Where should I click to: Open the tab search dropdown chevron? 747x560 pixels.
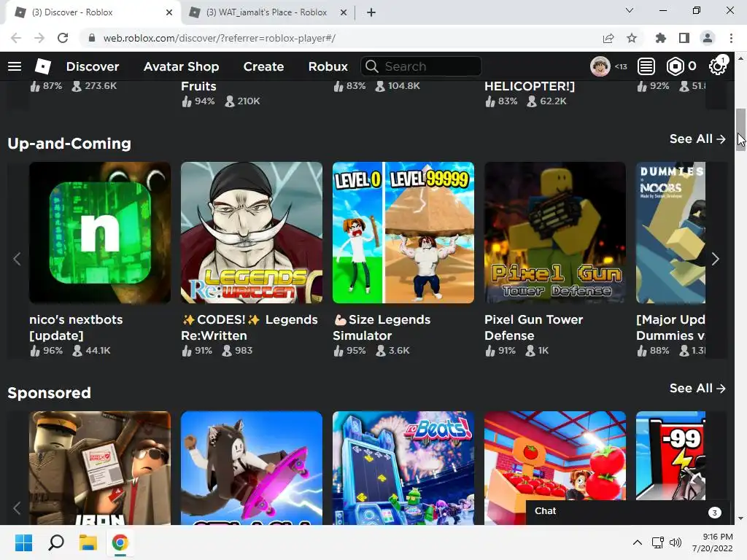coord(630,10)
